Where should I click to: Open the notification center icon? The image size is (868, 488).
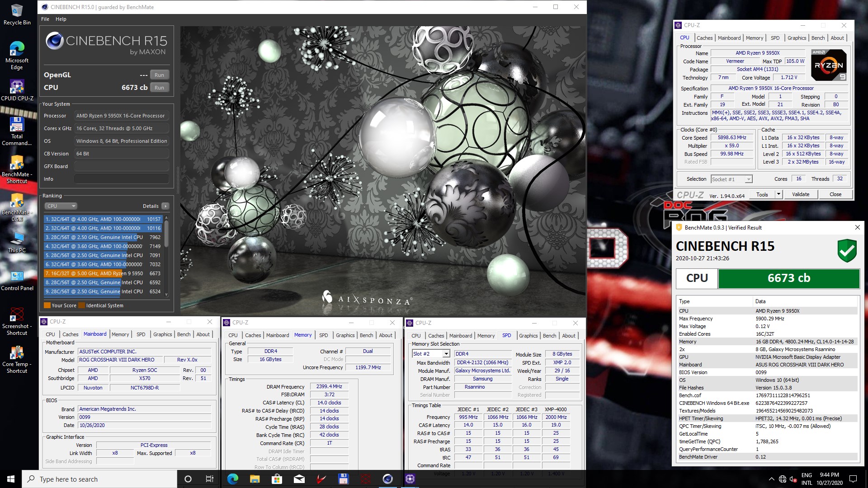(853, 479)
